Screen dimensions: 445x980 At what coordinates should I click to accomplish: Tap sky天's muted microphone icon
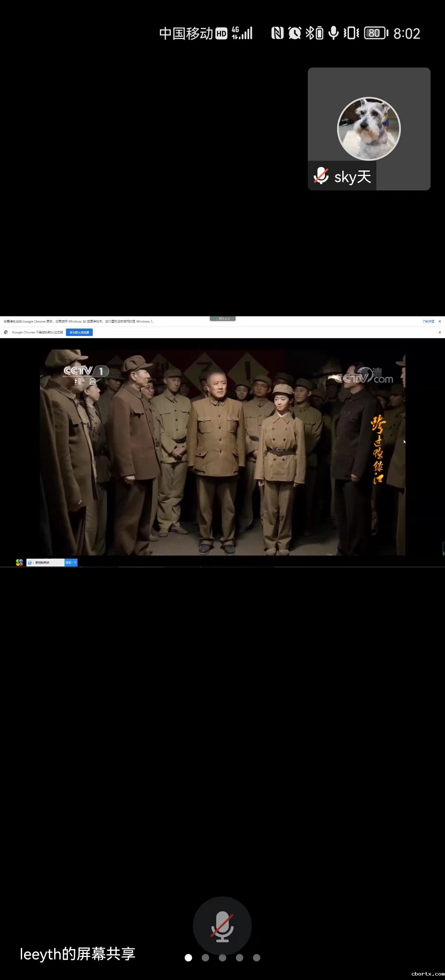321,176
